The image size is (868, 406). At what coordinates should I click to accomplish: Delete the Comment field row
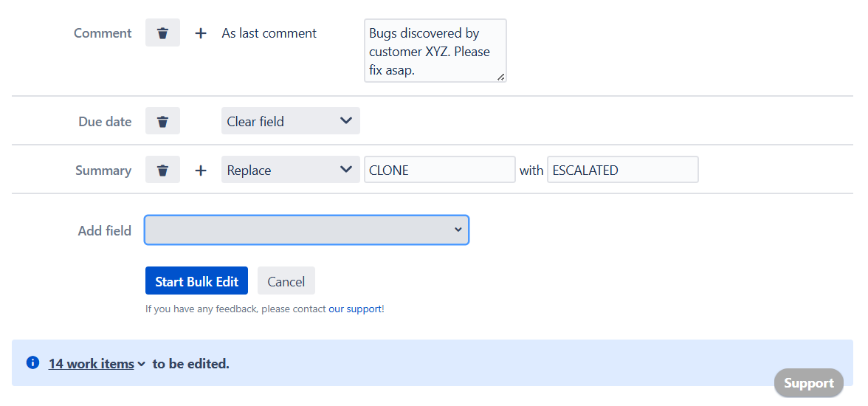(162, 33)
